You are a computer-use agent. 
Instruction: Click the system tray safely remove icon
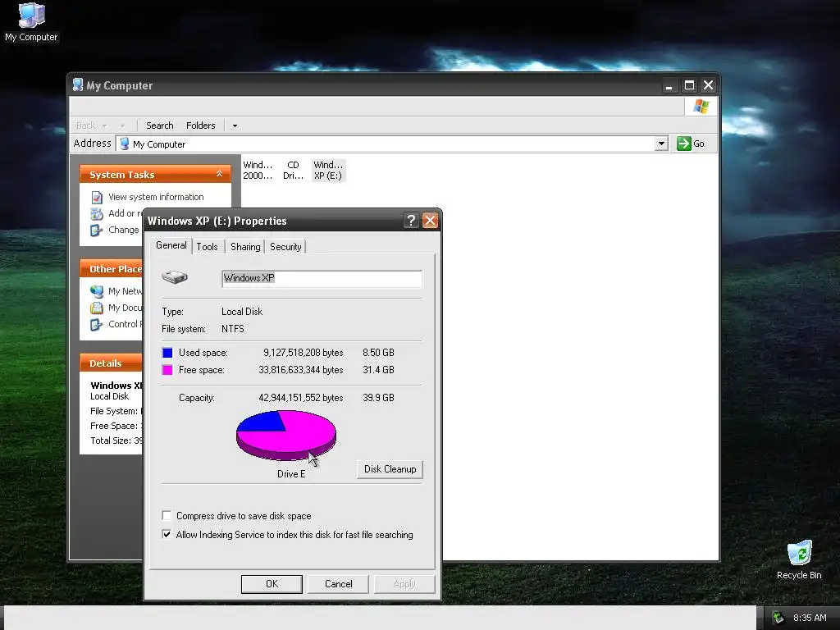(778, 618)
